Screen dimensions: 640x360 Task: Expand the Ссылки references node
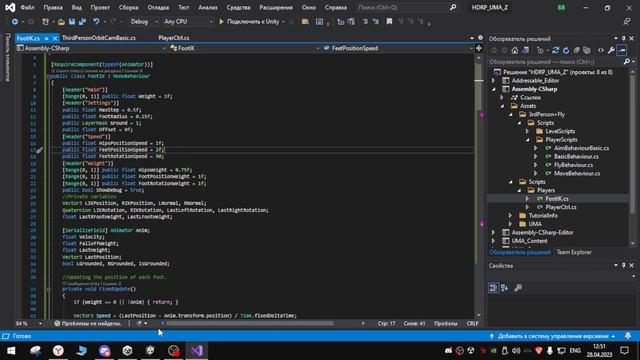tap(502, 98)
